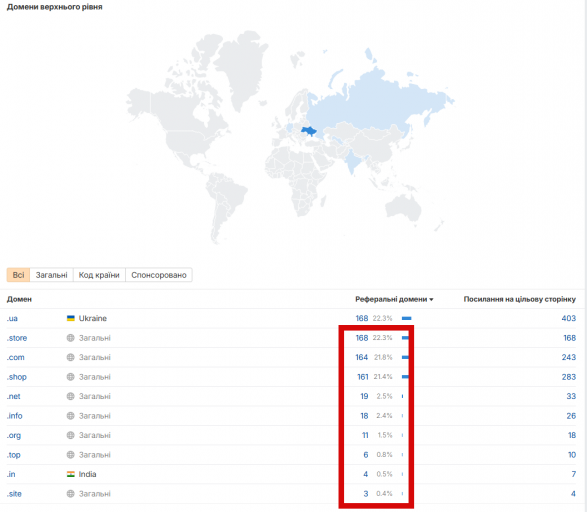Click the 11 referring domains for .org
The height and width of the screenshot is (512, 587).
(x=365, y=435)
